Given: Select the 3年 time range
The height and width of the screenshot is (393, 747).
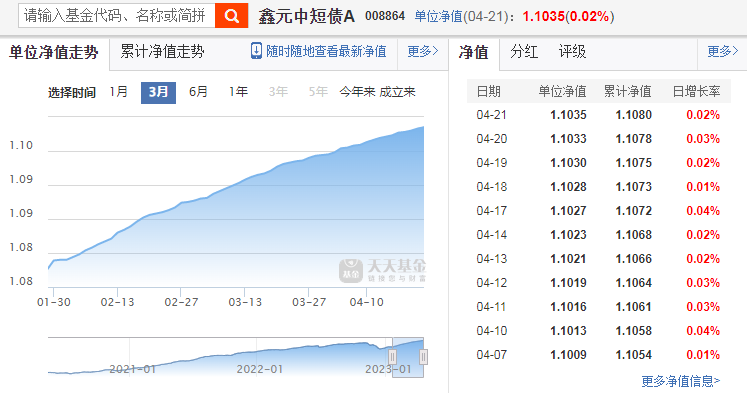Looking at the screenshot, I should click(278, 91).
